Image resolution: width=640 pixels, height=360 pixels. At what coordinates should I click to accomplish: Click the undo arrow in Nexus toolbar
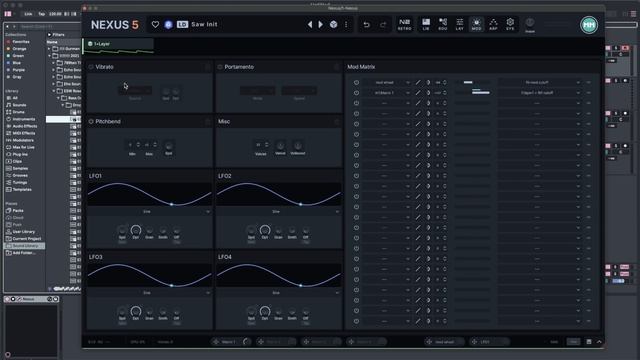(367, 24)
